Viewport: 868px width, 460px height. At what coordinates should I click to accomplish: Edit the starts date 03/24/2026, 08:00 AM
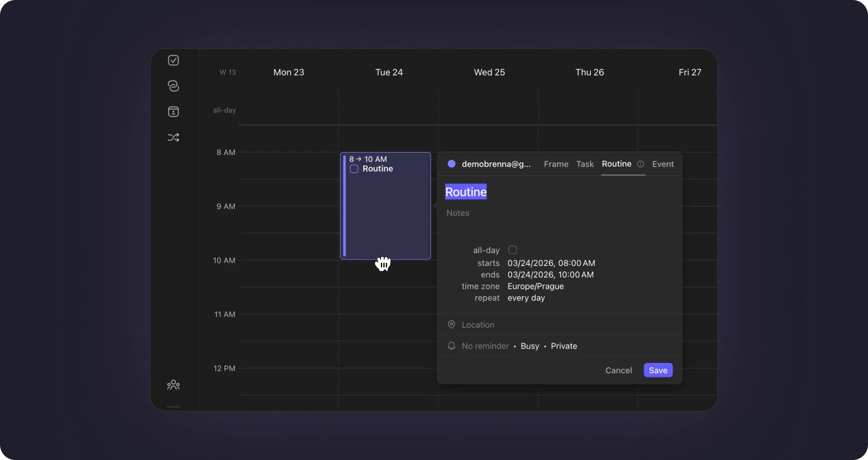552,263
